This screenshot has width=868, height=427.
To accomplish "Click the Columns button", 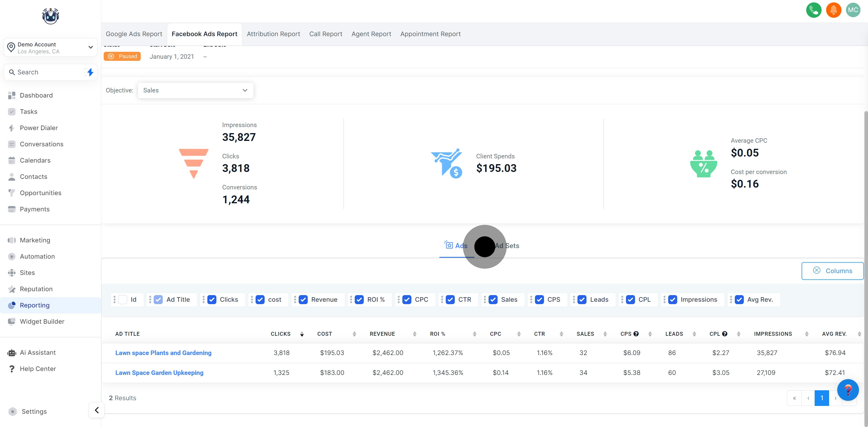I will point(832,271).
